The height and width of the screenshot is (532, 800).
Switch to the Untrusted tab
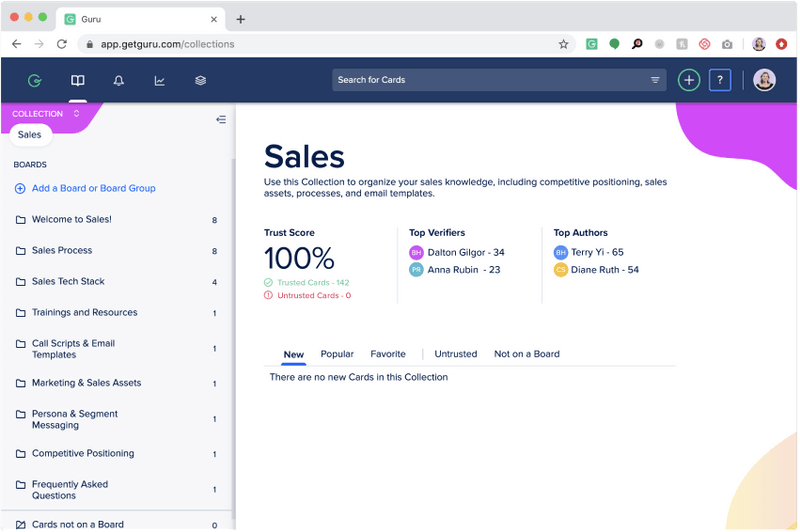[x=456, y=354]
